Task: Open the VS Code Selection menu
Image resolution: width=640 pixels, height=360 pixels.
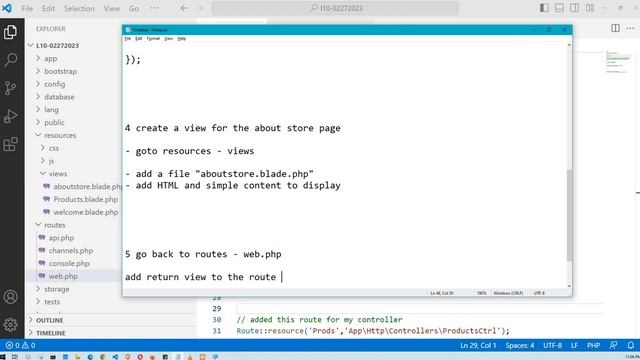Action: pos(79,8)
